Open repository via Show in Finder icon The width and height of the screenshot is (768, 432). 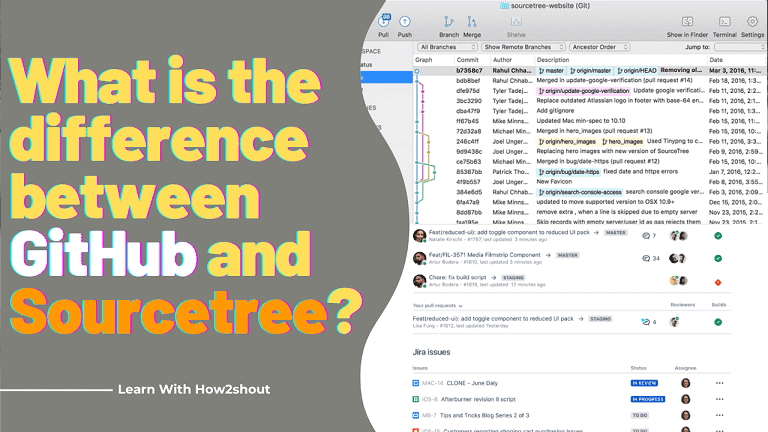688,22
